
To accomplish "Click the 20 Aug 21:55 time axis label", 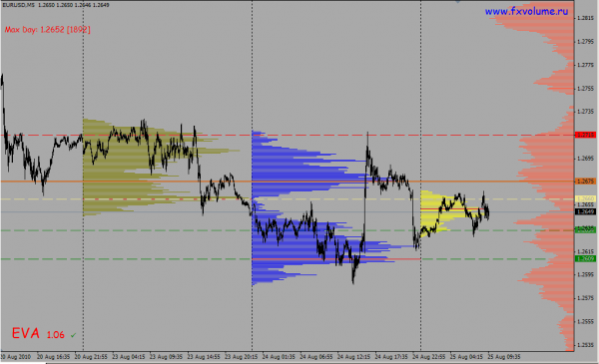I will click(x=91, y=357).
